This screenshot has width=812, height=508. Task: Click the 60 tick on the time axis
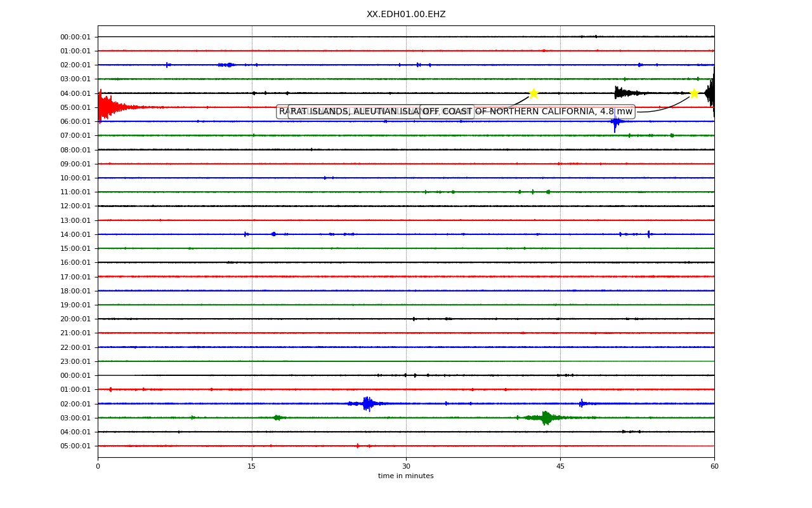click(x=714, y=467)
